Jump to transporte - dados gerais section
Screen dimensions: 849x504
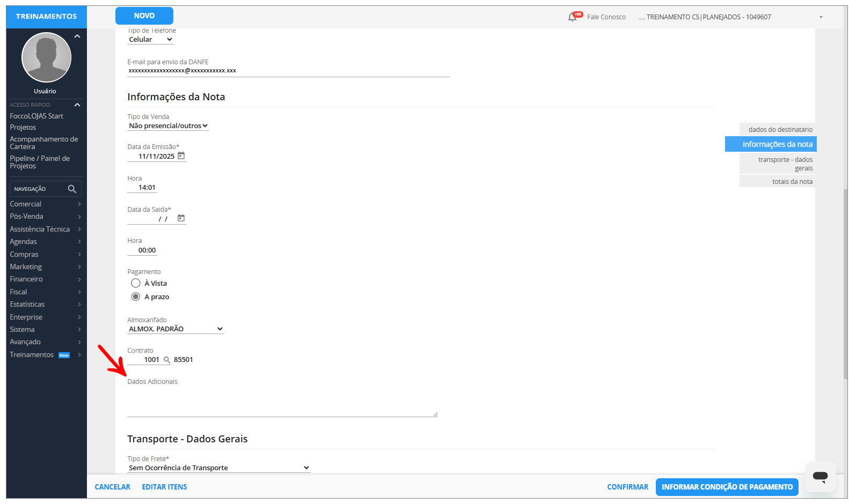778,164
